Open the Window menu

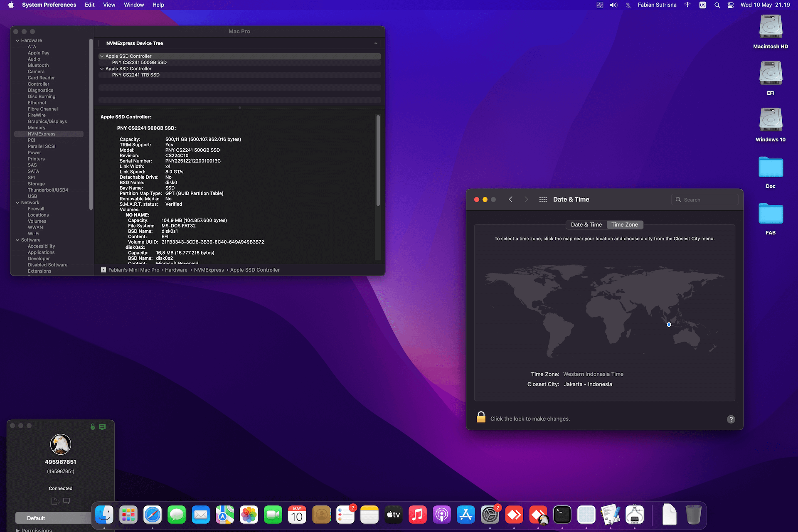[x=134, y=5]
